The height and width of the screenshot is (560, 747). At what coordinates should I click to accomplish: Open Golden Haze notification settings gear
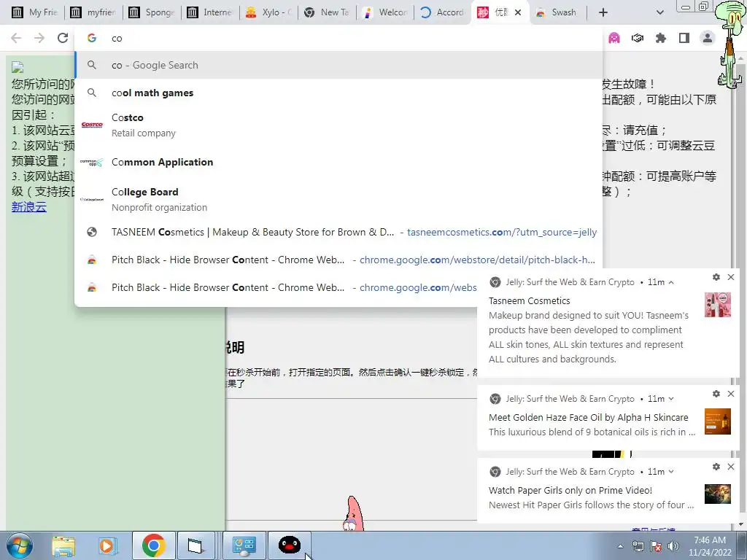716,394
